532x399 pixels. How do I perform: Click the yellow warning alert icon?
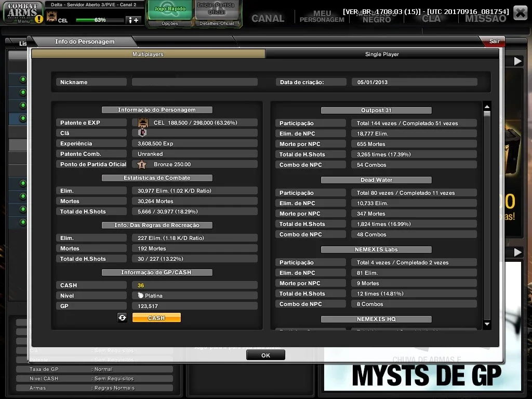(39, 19)
